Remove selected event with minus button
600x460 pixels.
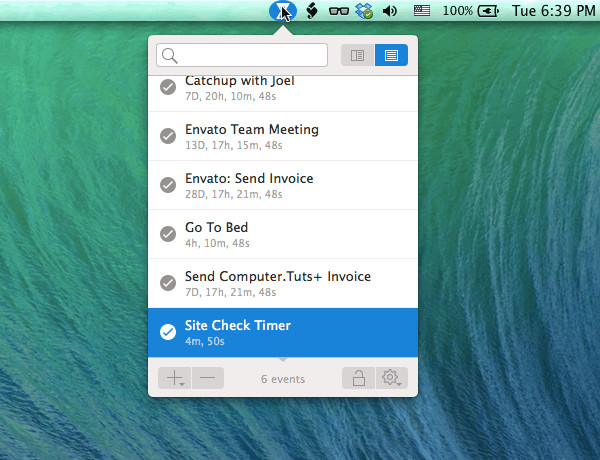207,378
